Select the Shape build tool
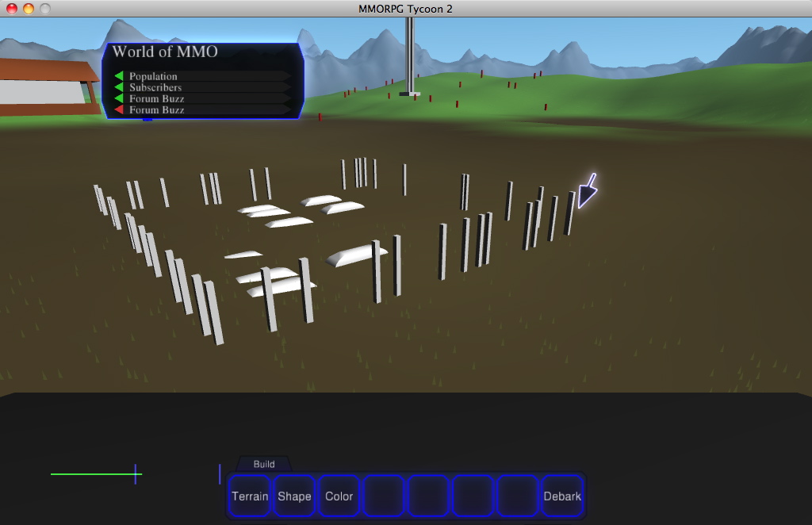812x525 pixels. (x=294, y=496)
